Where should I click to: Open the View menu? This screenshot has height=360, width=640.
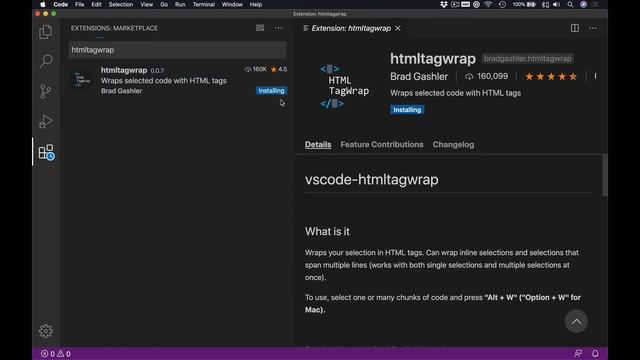pyautogui.click(x=147, y=4)
